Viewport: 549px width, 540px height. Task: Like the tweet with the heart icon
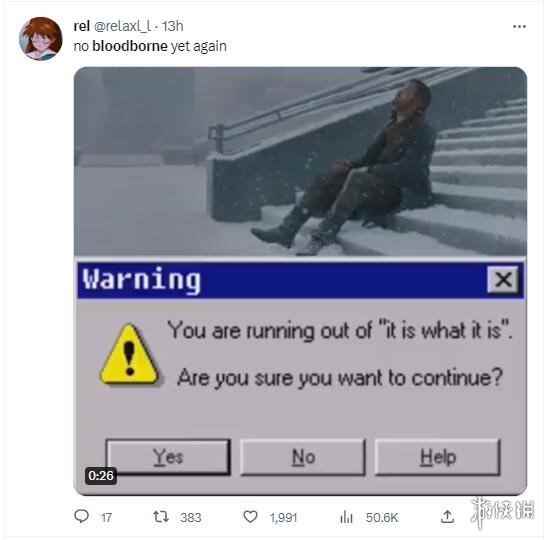[x=250, y=517]
